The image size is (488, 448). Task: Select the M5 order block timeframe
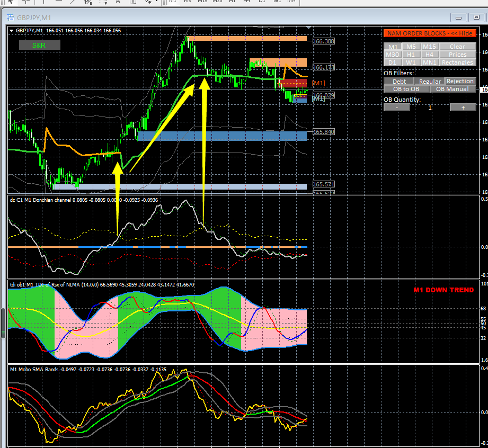click(411, 47)
